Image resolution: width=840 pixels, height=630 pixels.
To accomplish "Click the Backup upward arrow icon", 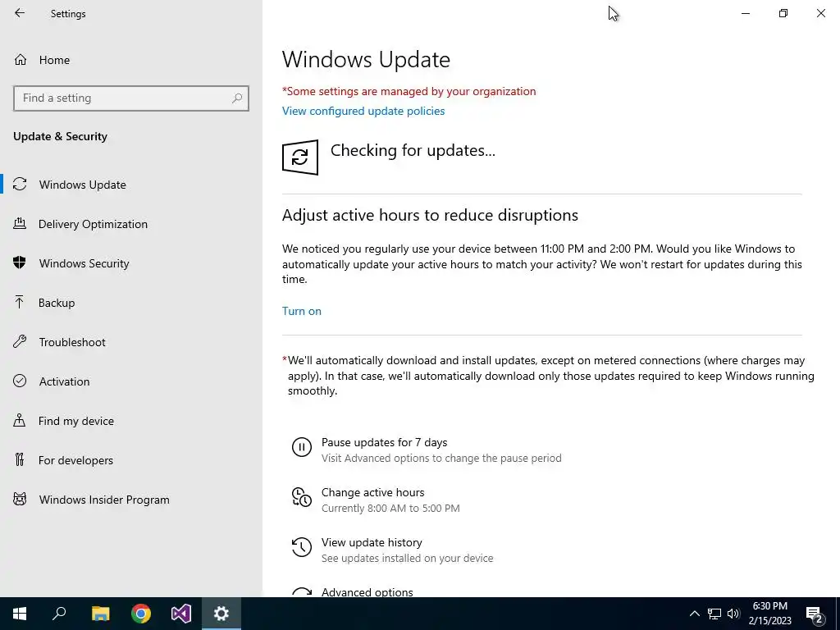I will coord(20,302).
